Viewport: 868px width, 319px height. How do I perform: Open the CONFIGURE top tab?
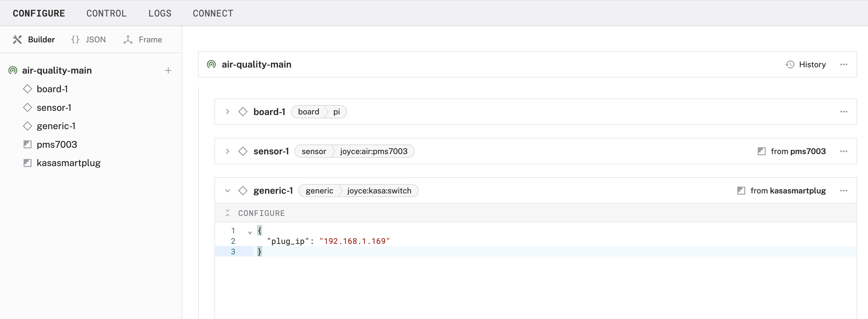tap(39, 13)
